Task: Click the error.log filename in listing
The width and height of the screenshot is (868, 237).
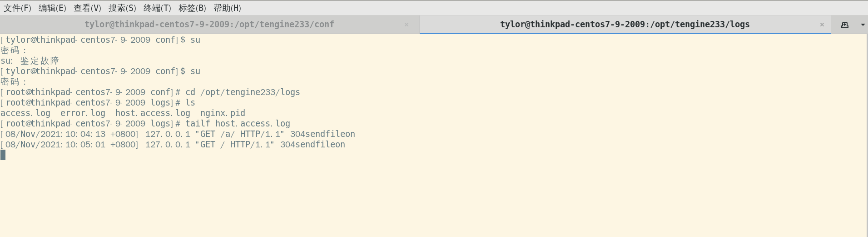Action: [x=83, y=113]
